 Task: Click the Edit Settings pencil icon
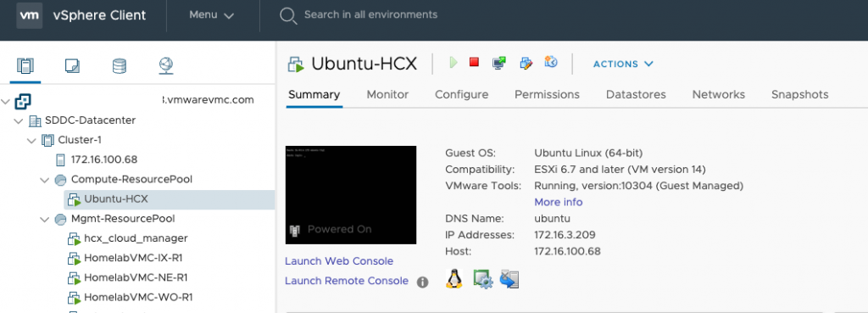point(526,63)
